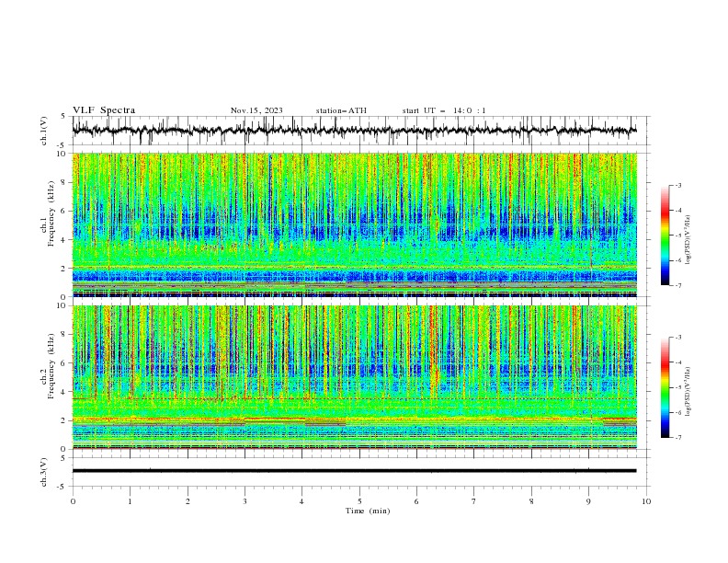Click the "-7" tick on the lower colorbar
The width and height of the screenshot is (728, 563).
coord(677,437)
